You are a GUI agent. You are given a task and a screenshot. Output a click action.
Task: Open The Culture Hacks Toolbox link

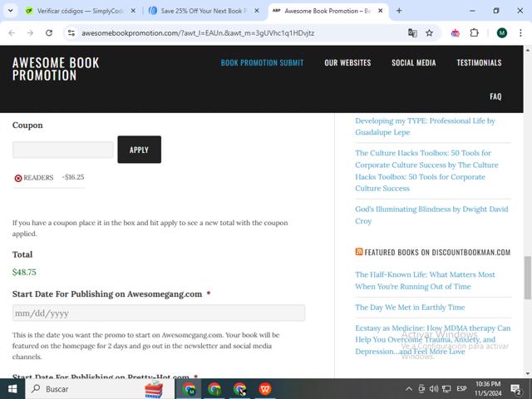tap(426, 170)
